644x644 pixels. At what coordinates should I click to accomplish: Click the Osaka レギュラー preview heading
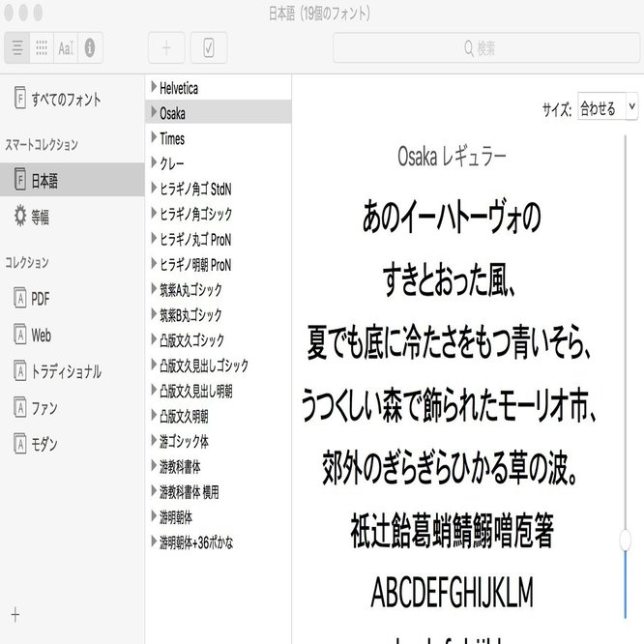pos(452,157)
